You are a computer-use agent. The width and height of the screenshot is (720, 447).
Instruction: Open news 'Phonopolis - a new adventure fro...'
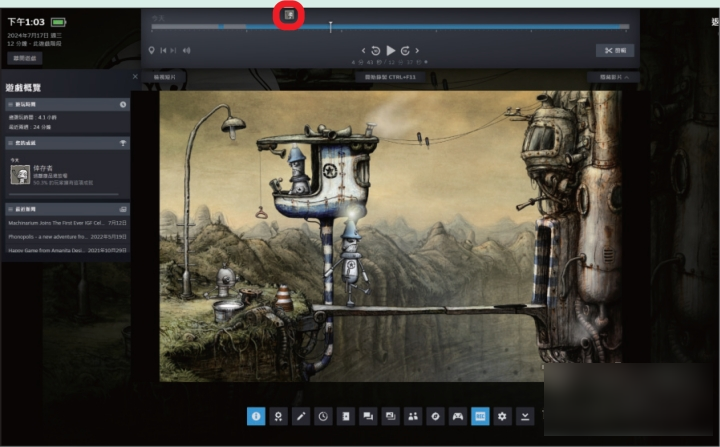coord(67,237)
